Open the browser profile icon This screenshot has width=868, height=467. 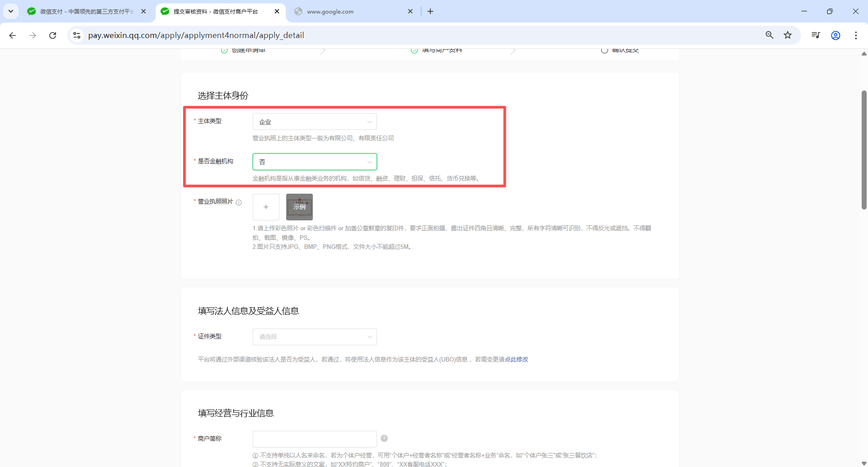835,35
